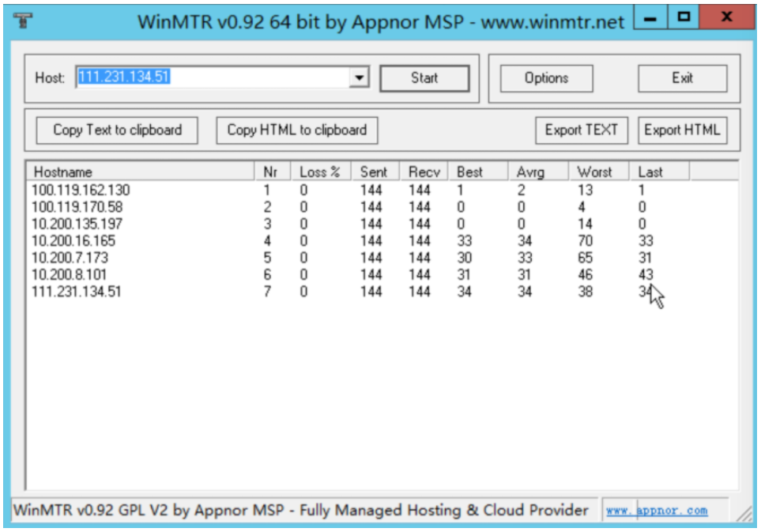Click the Hostname column header

tap(140, 172)
